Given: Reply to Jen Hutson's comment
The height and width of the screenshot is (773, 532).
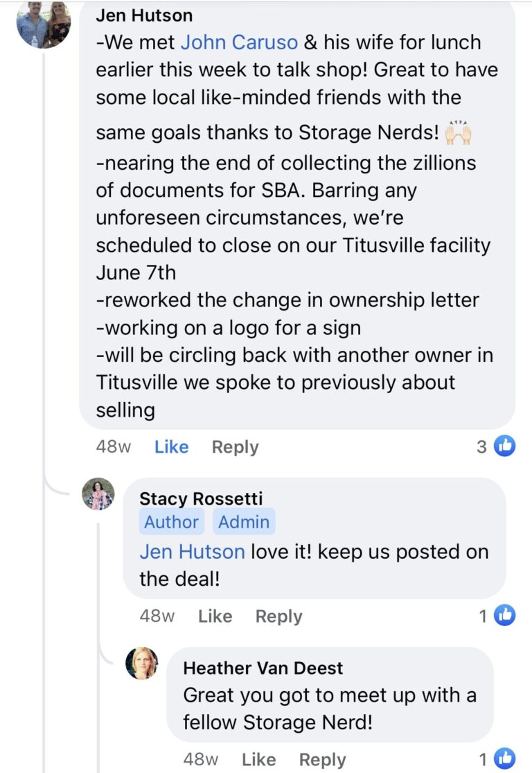Looking at the screenshot, I should [x=235, y=447].
